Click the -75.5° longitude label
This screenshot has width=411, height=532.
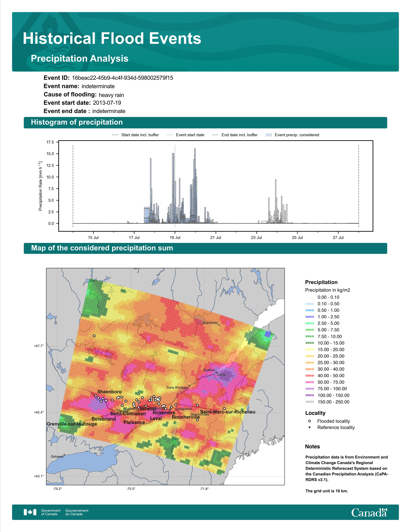131,489
